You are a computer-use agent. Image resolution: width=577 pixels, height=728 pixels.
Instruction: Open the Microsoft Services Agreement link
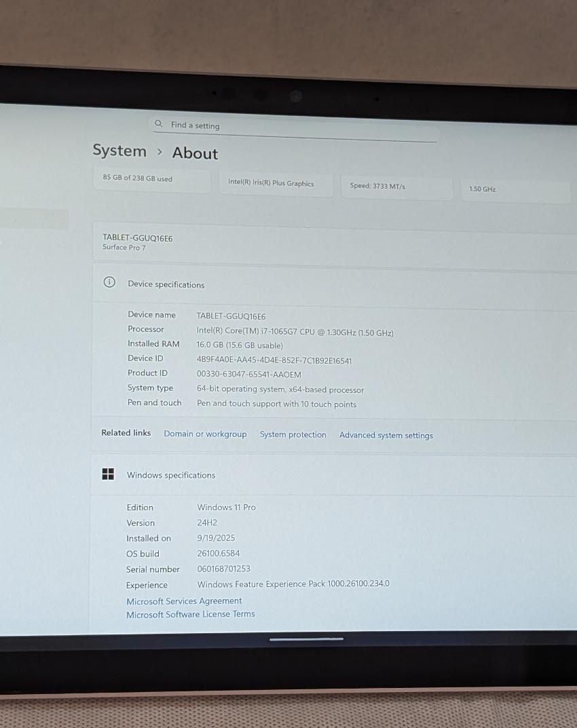(184, 600)
